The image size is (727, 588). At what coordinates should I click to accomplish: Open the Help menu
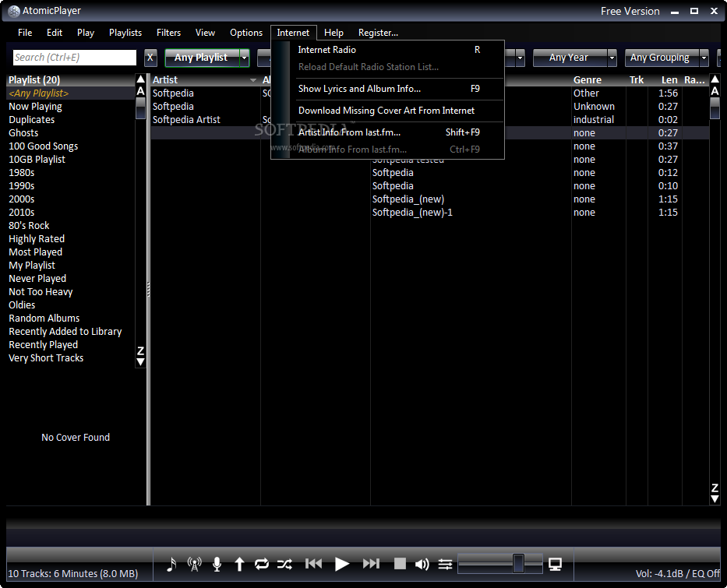click(x=334, y=33)
